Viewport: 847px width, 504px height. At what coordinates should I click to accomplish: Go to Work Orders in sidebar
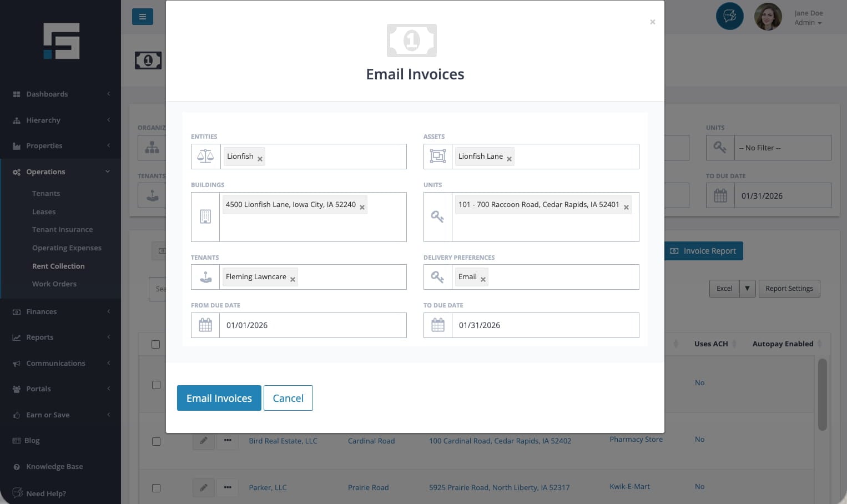pos(54,284)
